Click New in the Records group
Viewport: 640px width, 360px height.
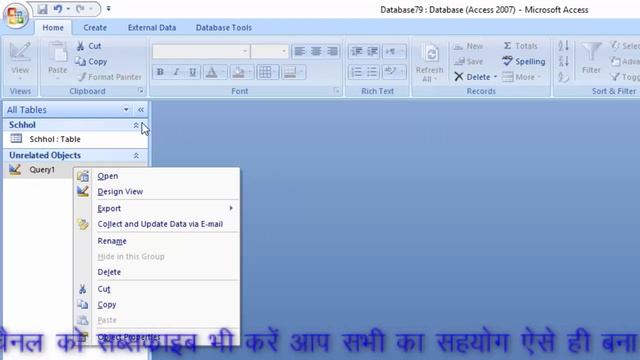[x=468, y=46]
